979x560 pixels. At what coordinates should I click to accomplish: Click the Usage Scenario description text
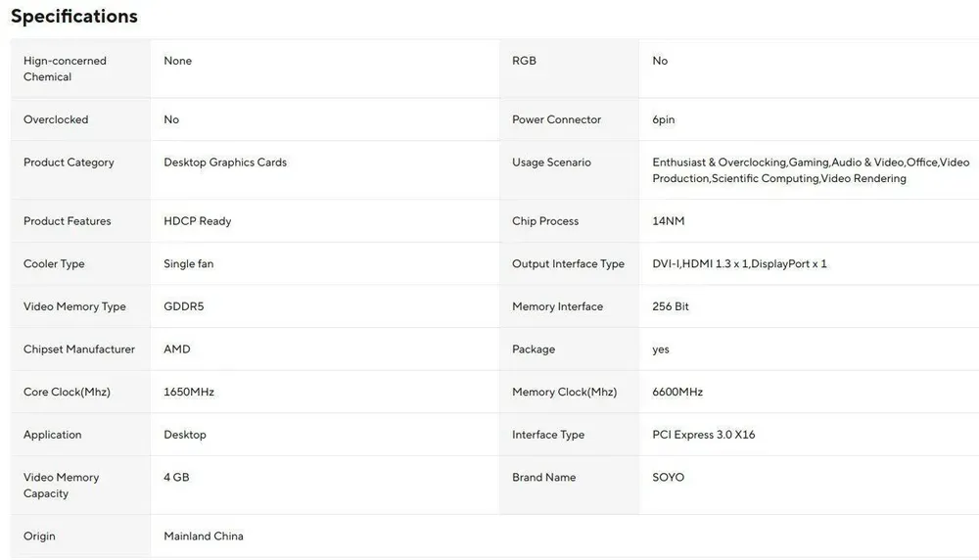click(811, 170)
